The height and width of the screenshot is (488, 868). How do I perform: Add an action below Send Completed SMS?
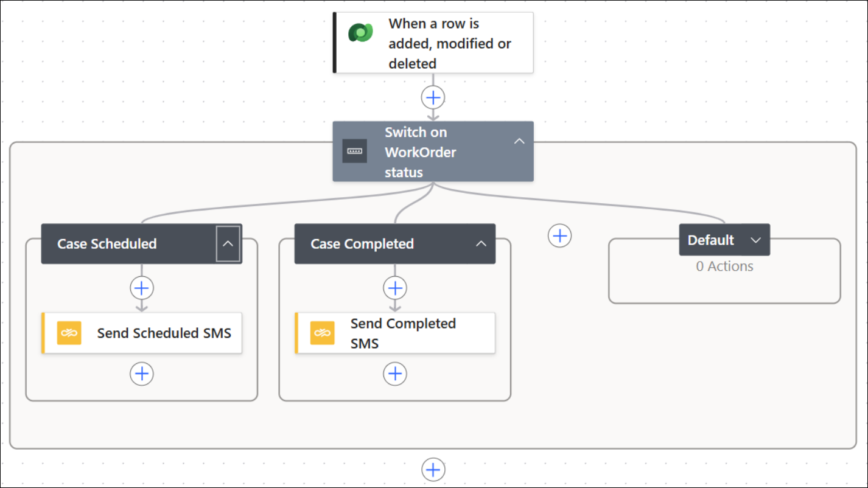pyautogui.click(x=395, y=374)
